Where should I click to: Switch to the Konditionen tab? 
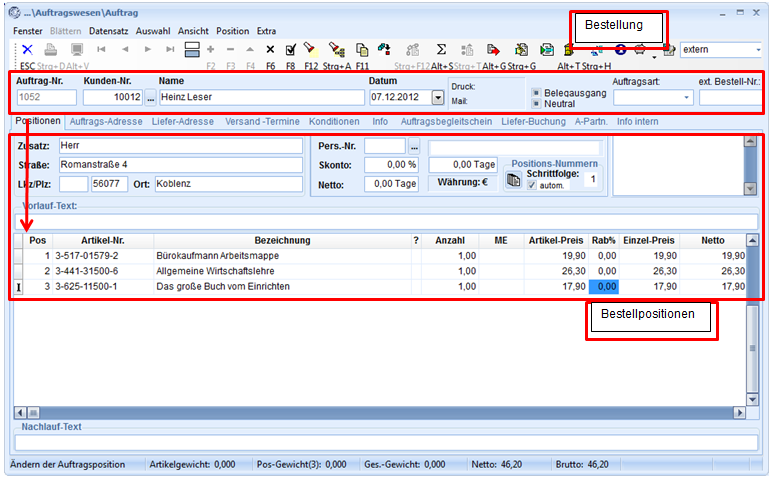click(334, 122)
